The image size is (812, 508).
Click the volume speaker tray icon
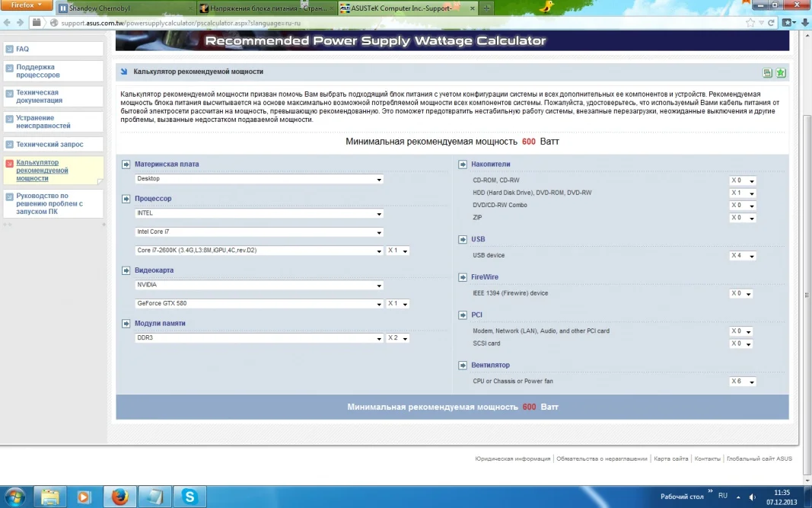click(753, 497)
